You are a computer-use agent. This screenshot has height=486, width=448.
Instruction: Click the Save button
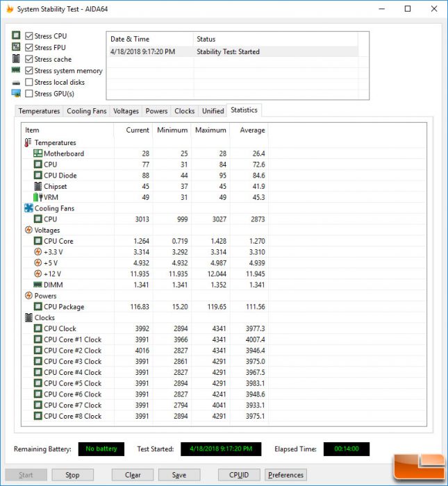179,475
